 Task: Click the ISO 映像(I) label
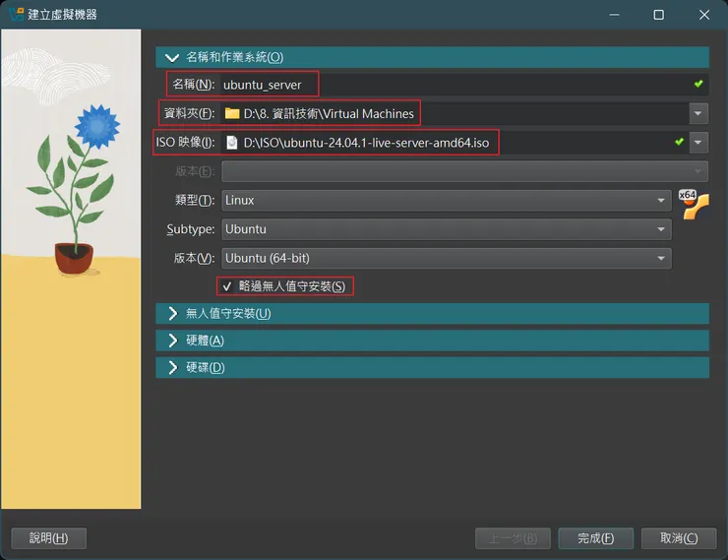(185, 142)
